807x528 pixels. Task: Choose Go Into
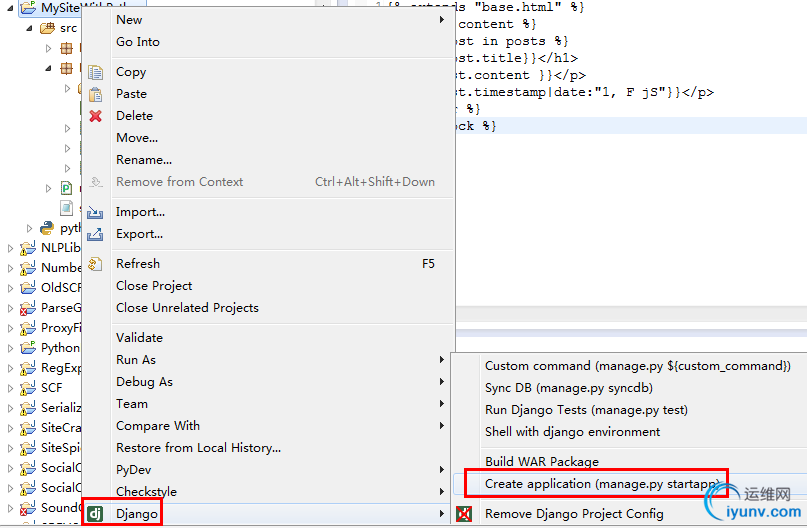tap(138, 42)
